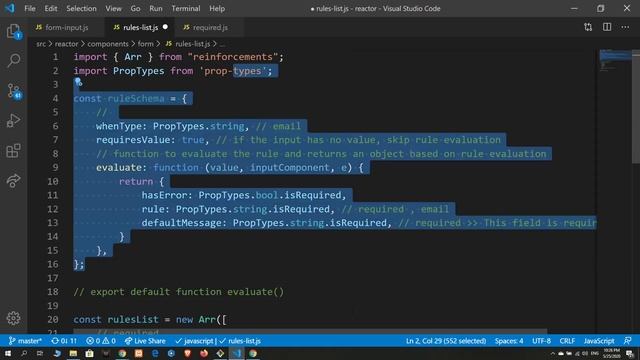Viewport: 640px width, 360px height.
Task: Click the rules-list.js check status item
Action: (240, 341)
